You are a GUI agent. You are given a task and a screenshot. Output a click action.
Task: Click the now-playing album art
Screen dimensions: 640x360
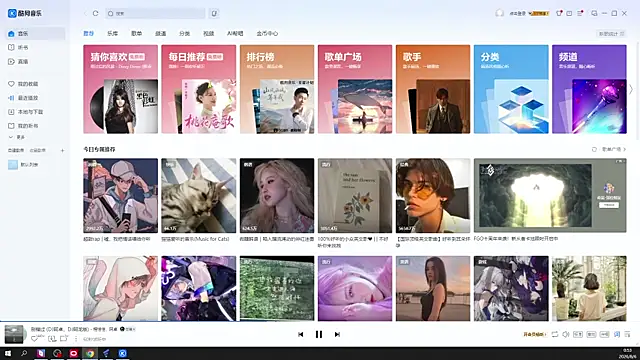click(x=14, y=334)
